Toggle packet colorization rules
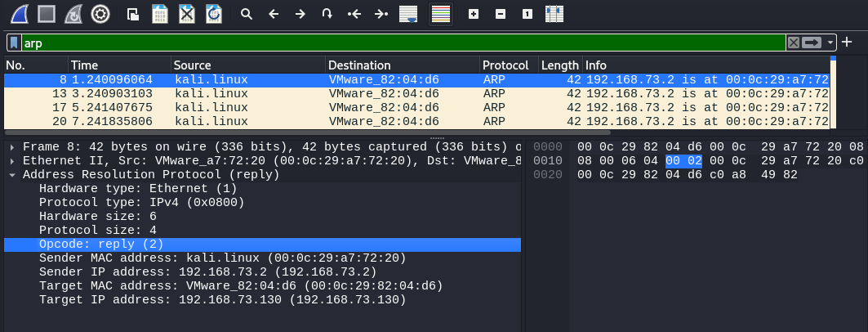 pyautogui.click(x=441, y=14)
